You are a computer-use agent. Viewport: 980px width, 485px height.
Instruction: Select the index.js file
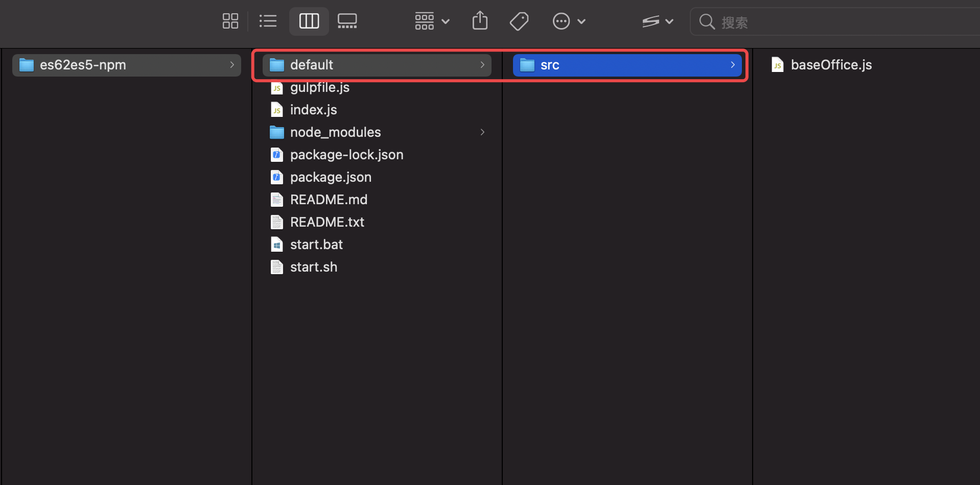click(313, 110)
